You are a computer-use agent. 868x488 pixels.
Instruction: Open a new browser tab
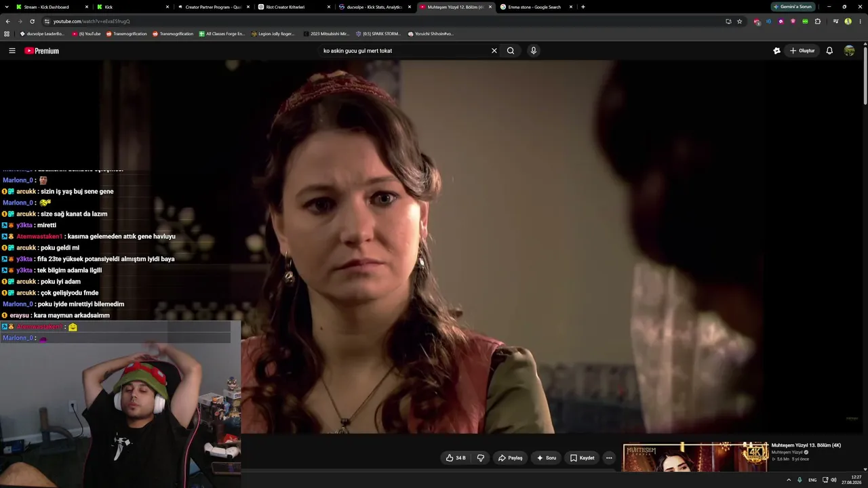tap(583, 7)
